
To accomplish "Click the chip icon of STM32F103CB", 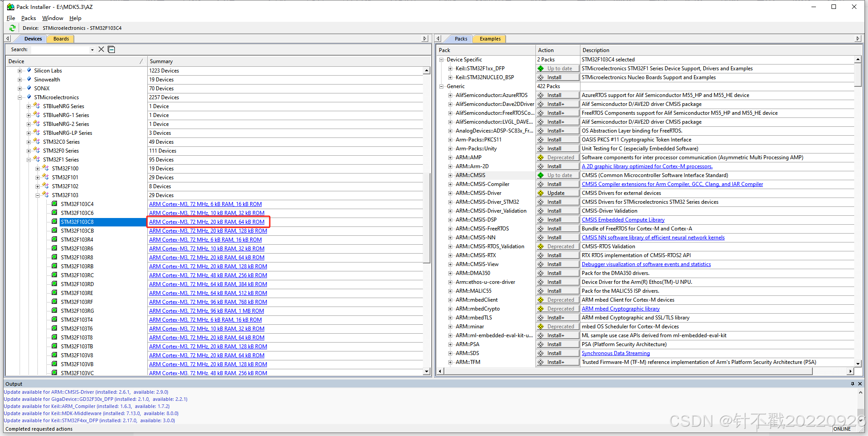I will 54,230.
